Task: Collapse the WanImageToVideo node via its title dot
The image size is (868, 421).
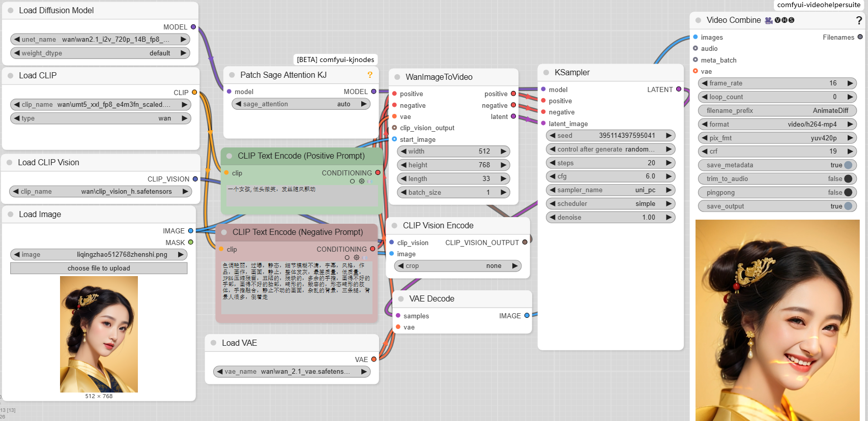Action: [x=397, y=77]
